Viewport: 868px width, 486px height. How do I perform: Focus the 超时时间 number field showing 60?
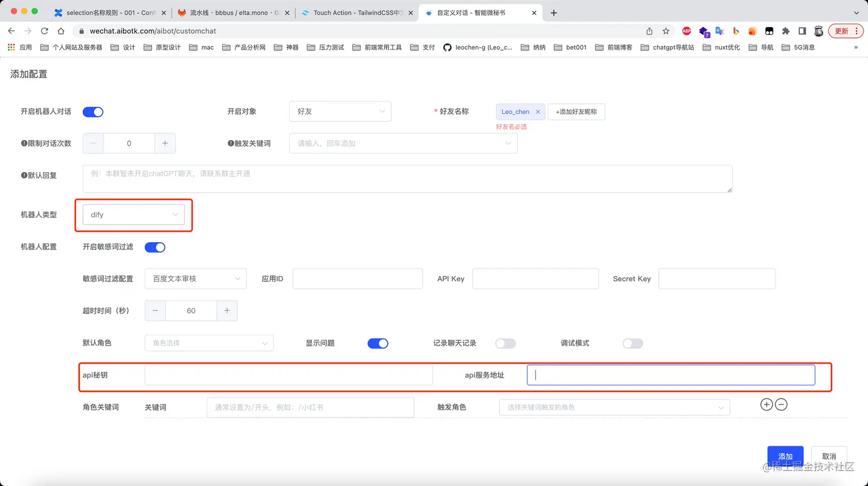point(191,311)
